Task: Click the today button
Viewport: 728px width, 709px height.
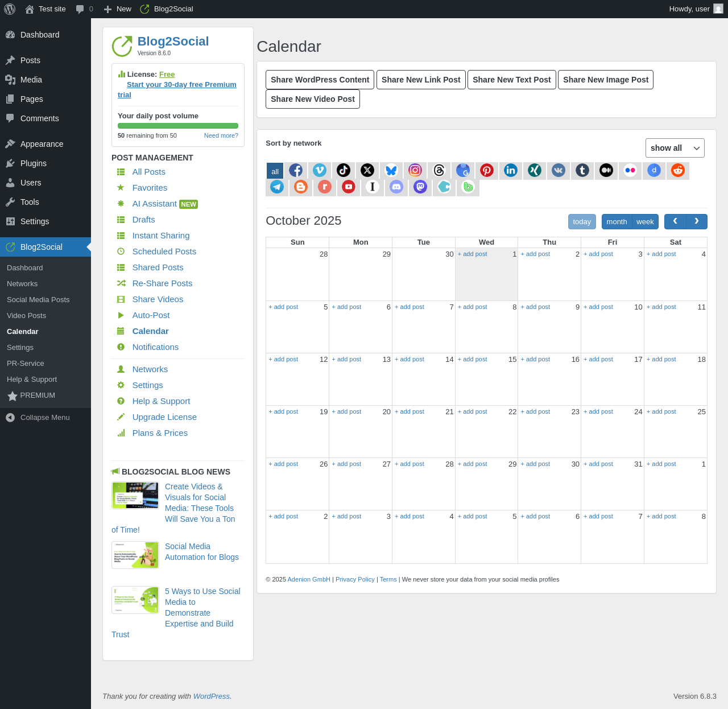Action: 582,221
